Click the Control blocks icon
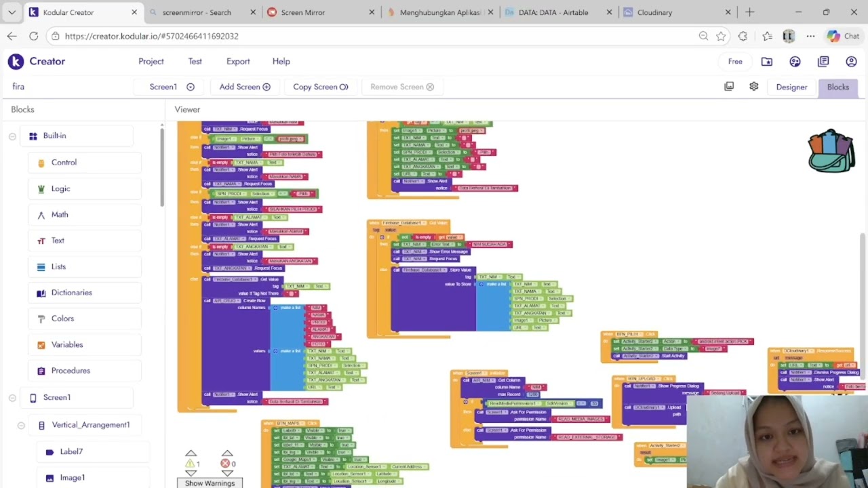This screenshot has height=488, width=868. [x=41, y=163]
